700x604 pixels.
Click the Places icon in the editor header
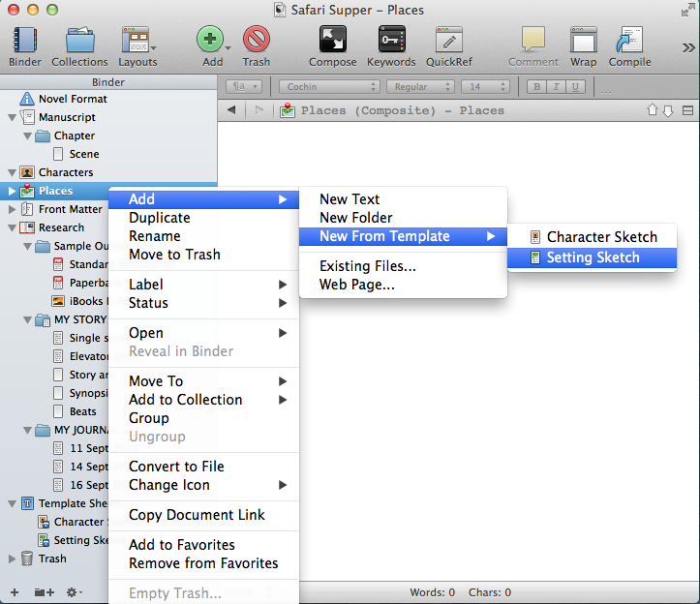[287, 110]
